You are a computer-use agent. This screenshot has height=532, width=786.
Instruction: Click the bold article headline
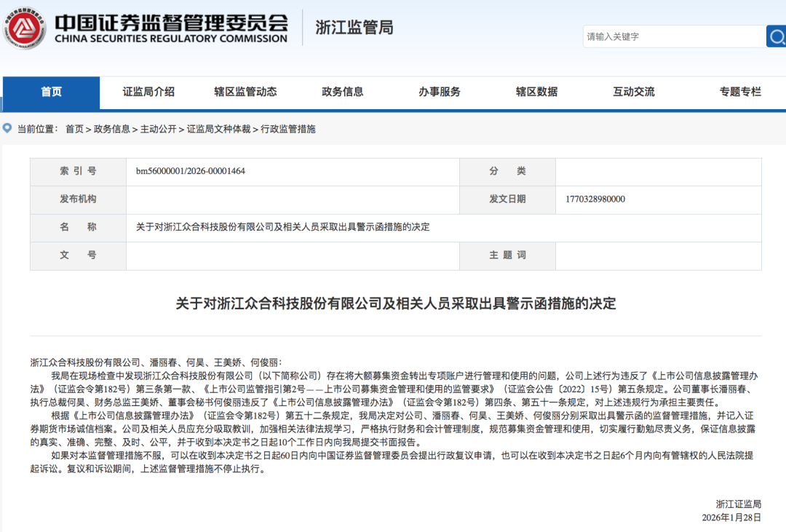pos(395,303)
